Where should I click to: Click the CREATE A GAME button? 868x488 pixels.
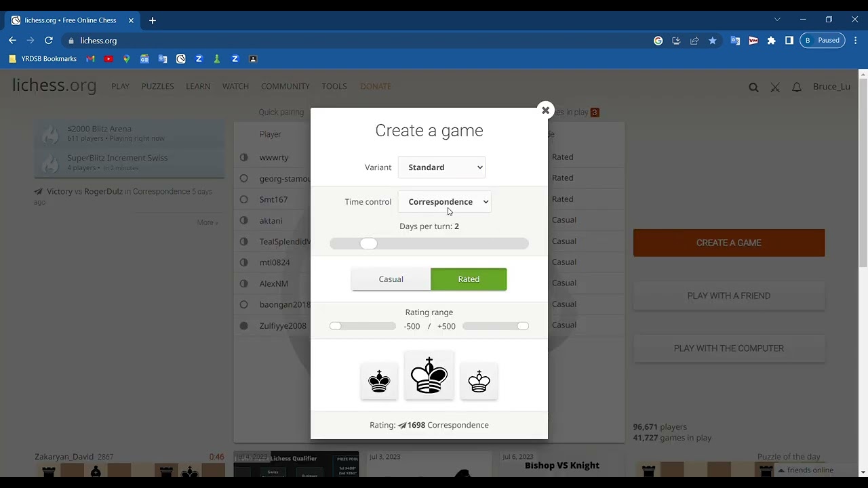729,243
